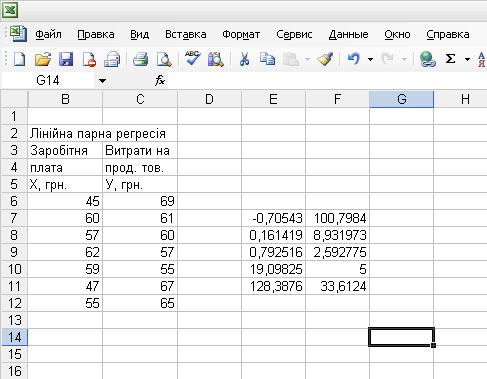Click the AutoSum sigma icon

click(x=450, y=59)
